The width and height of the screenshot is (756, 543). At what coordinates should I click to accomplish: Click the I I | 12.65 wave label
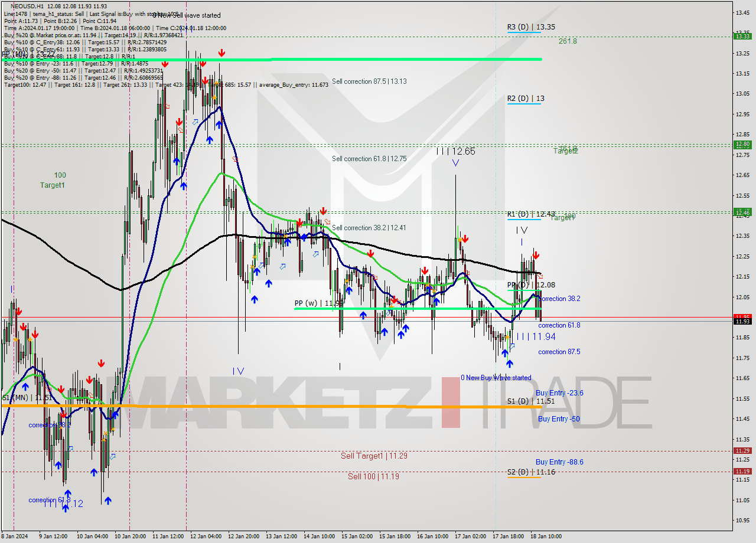pyautogui.click(x=455, y=151)
